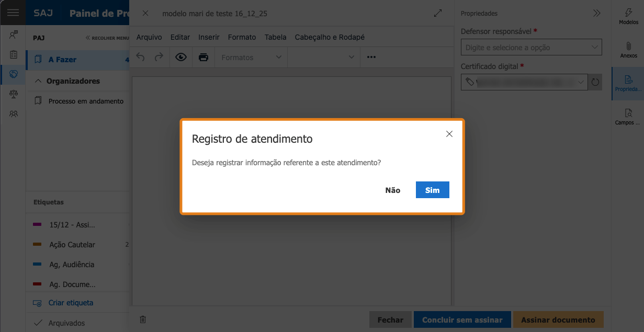
Task: Collapse the Propriedades panel
Action: coord(596,14)
